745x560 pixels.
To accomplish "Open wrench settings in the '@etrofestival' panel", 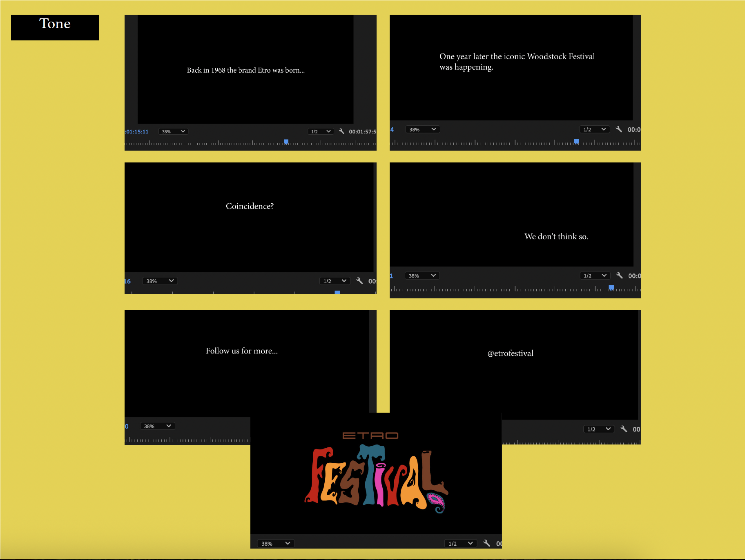I will click(624, 429).
